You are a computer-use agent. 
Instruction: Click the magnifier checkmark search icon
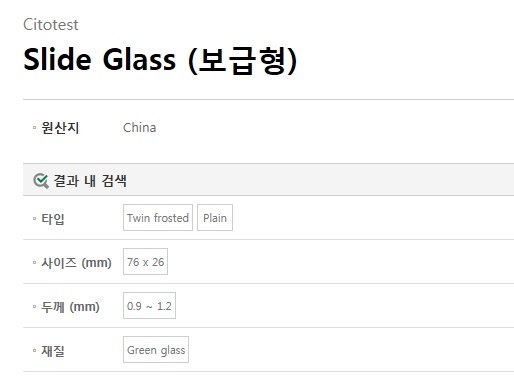(41, 181)
